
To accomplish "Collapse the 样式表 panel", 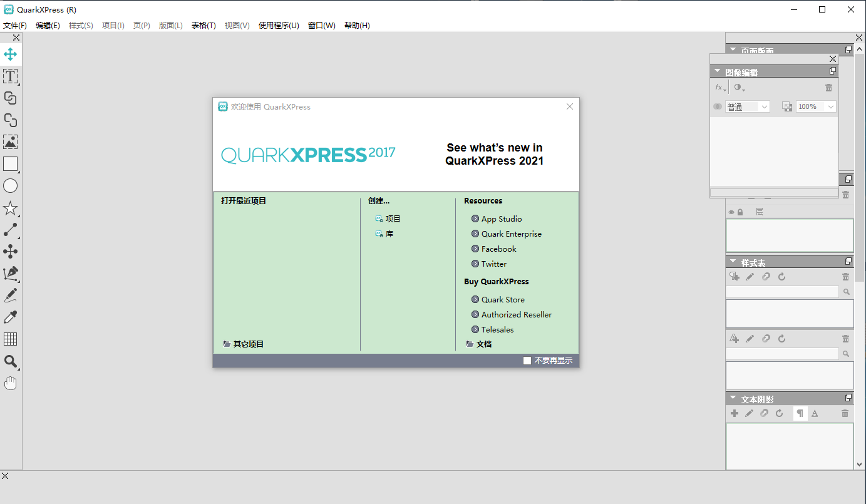I will (733, 262).
